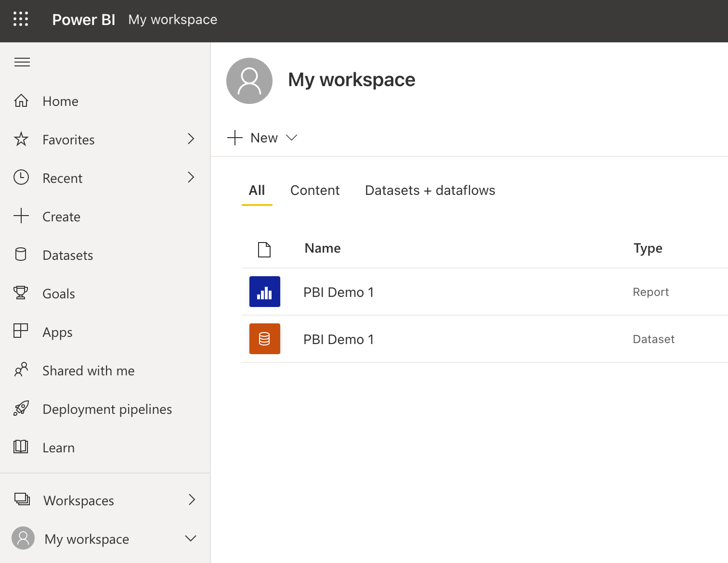The height and width of the screenshot is (563, 728).
Task: Click the Datasets cylinder icon
Action: [x=21, y=255]
